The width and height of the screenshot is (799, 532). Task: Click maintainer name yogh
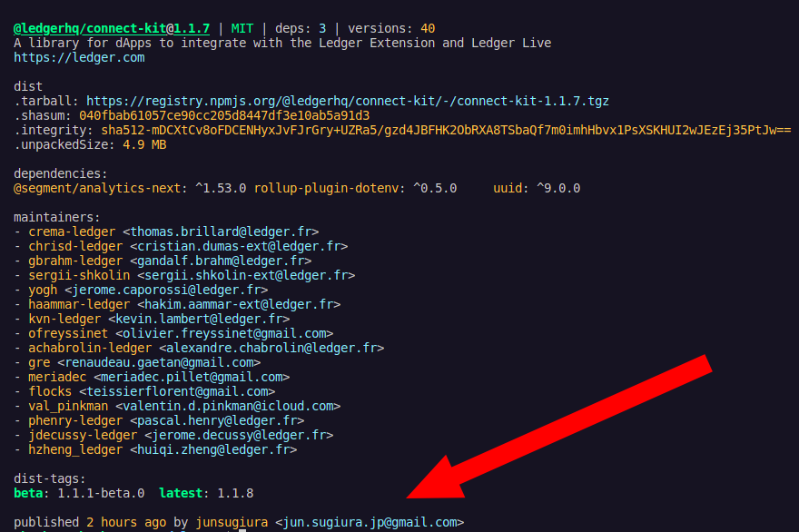[43, 290]
